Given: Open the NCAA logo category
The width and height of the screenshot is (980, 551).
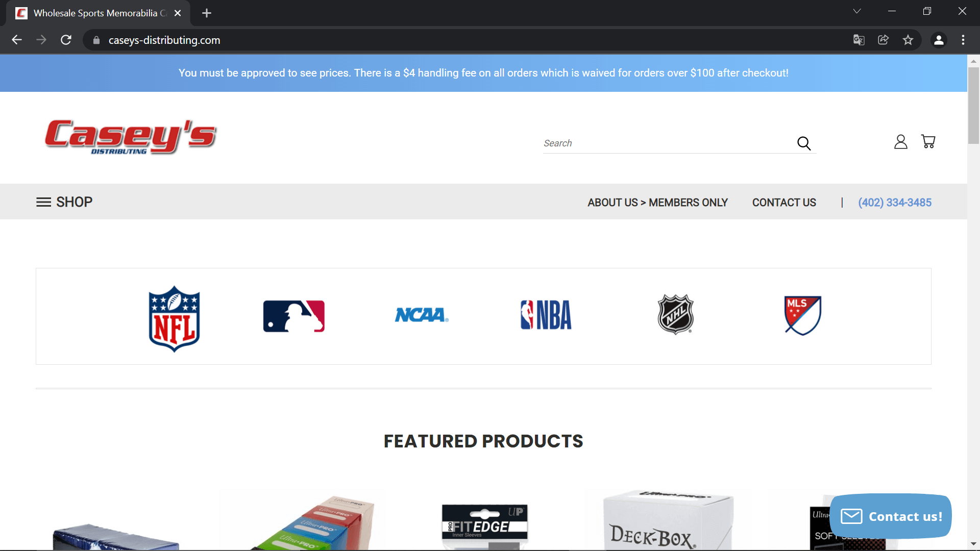Looking at the screenshot, I should [422, 315].
